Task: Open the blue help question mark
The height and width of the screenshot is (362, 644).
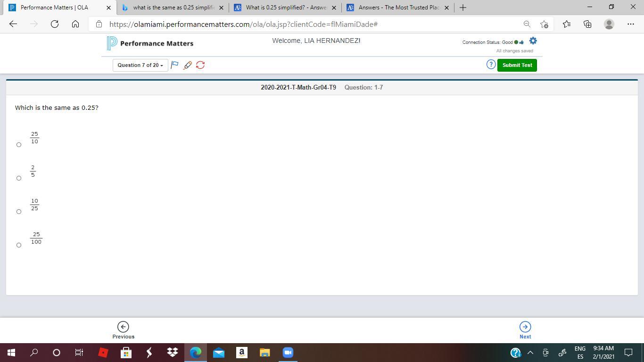Action: pos(491,65)
